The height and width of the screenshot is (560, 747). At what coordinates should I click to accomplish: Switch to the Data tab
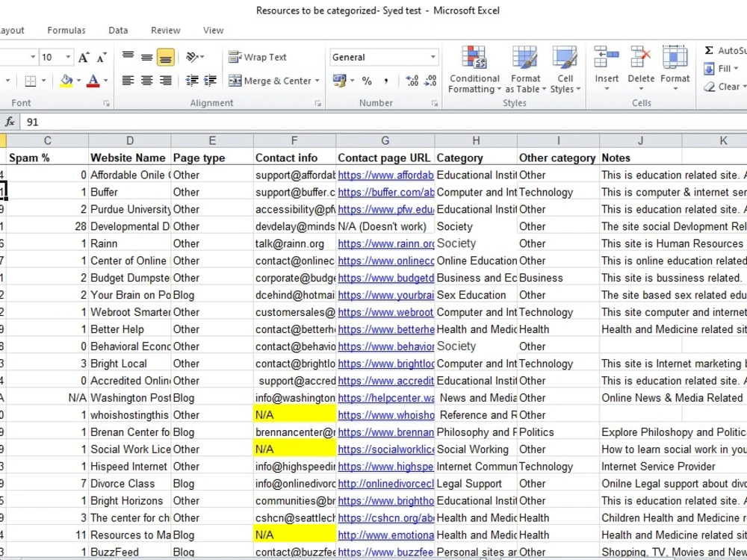118,31
